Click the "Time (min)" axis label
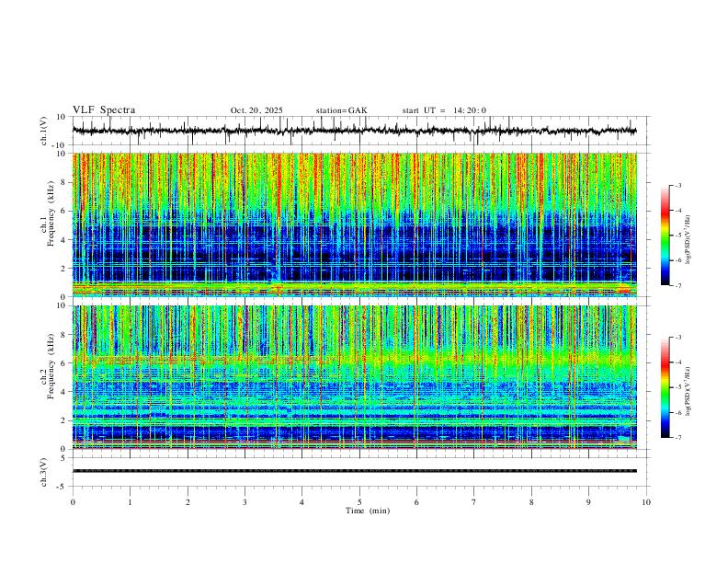Screen dimensions: 728x563 [x=368, y=511]
